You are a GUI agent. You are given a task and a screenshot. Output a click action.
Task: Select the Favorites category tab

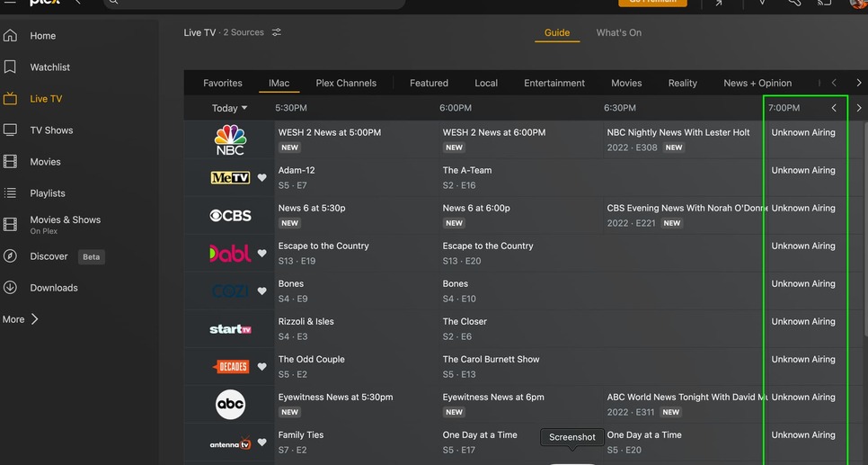223,83
